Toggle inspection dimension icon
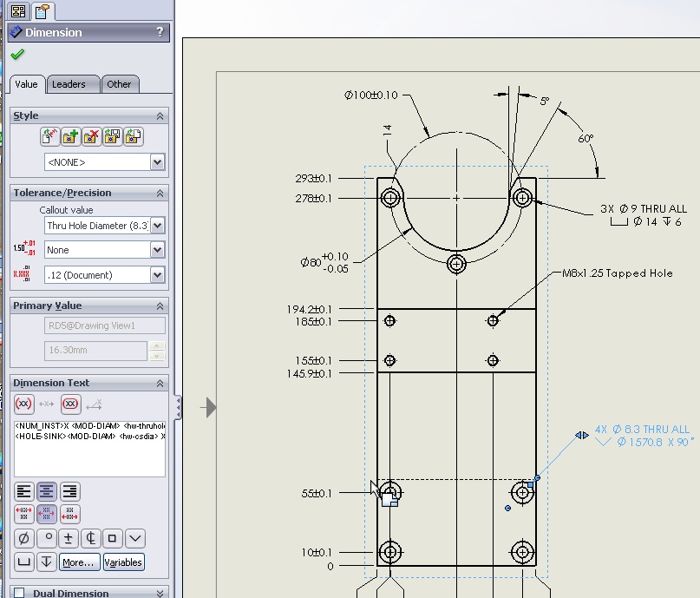This screenshot has width=700, height=598. click(x=71, y=404)
